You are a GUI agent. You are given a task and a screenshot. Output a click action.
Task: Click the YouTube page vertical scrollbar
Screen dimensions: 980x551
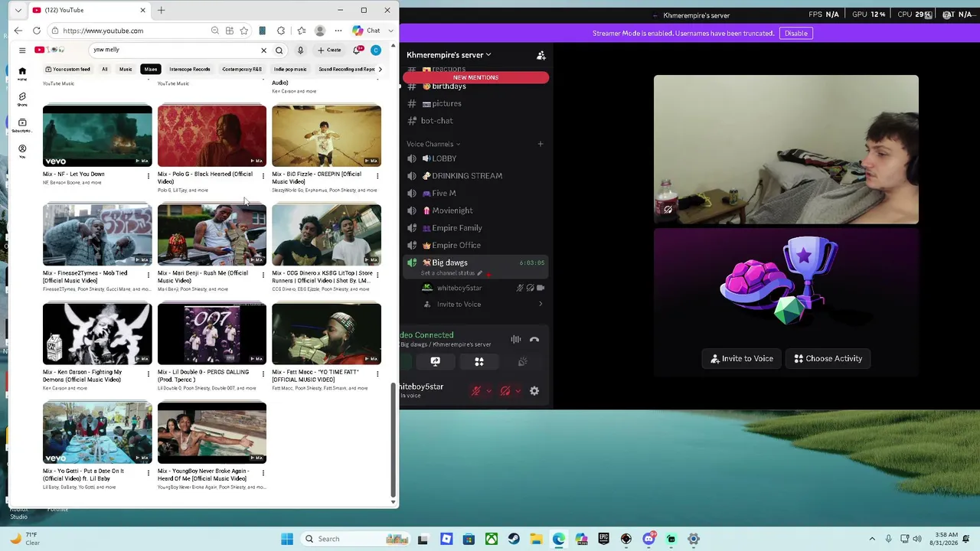click(394, 439)
